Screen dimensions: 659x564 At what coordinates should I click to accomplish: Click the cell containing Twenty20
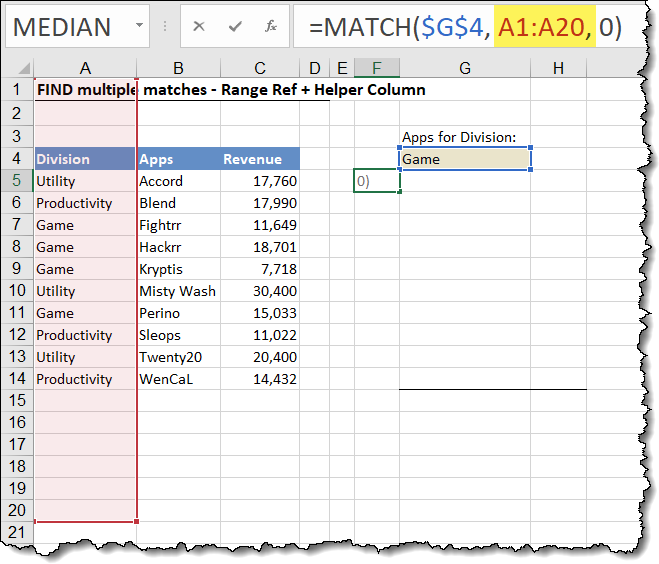(x=178, y=357)
